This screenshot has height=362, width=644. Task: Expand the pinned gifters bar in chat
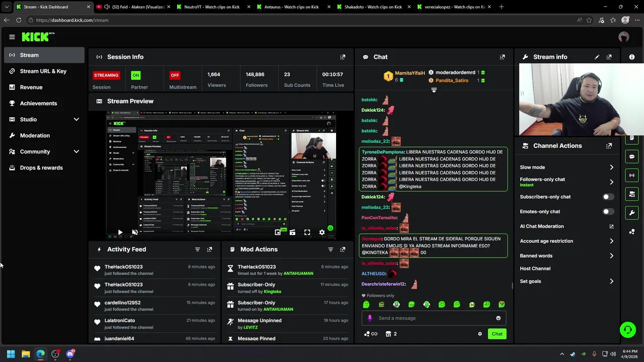coord(434,90)
